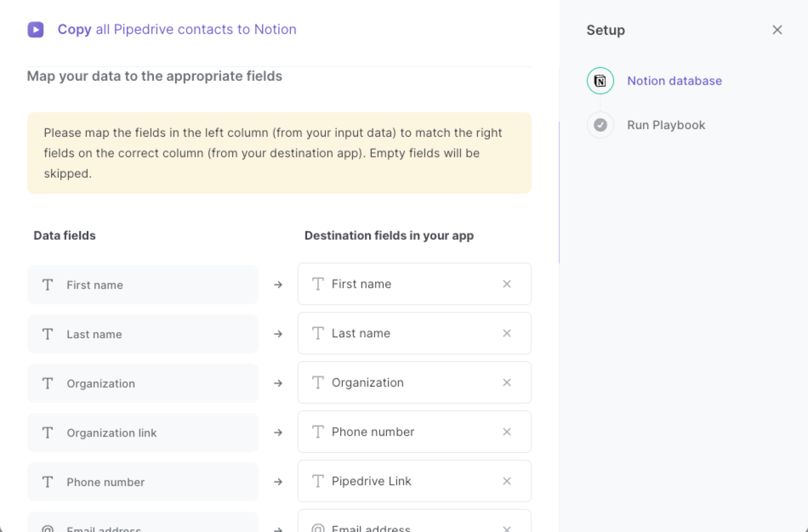Click the Run Playbook checkmark icon
Screen dimensions: 808x532
point(600,125)
